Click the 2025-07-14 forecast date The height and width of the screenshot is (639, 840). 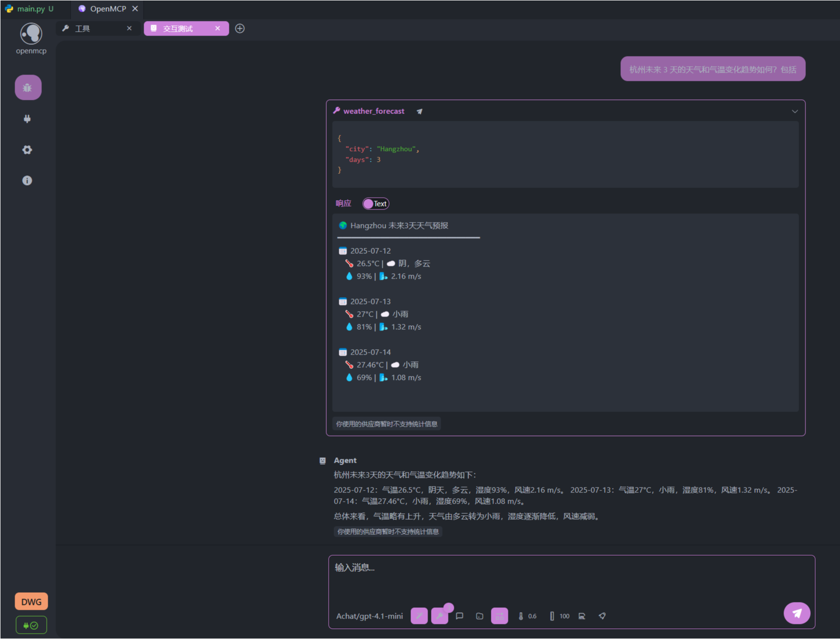370,352
